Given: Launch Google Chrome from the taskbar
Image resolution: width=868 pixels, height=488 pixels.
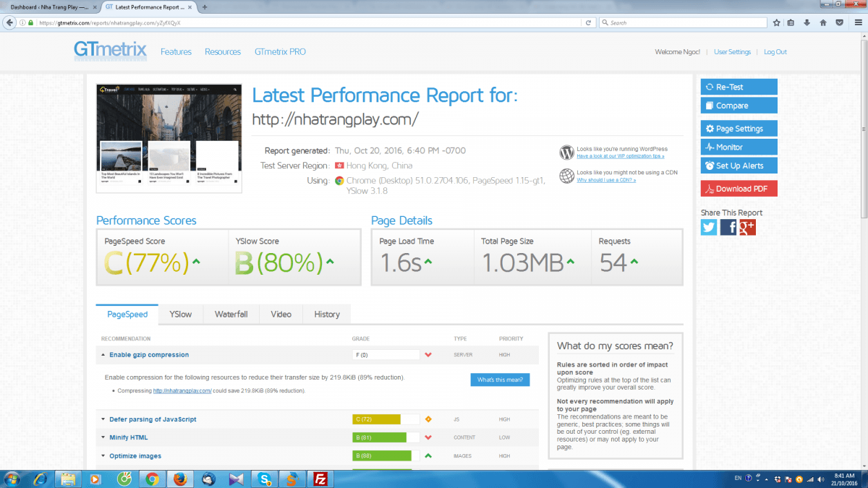Looking at the screenshot, I should 152,479.
